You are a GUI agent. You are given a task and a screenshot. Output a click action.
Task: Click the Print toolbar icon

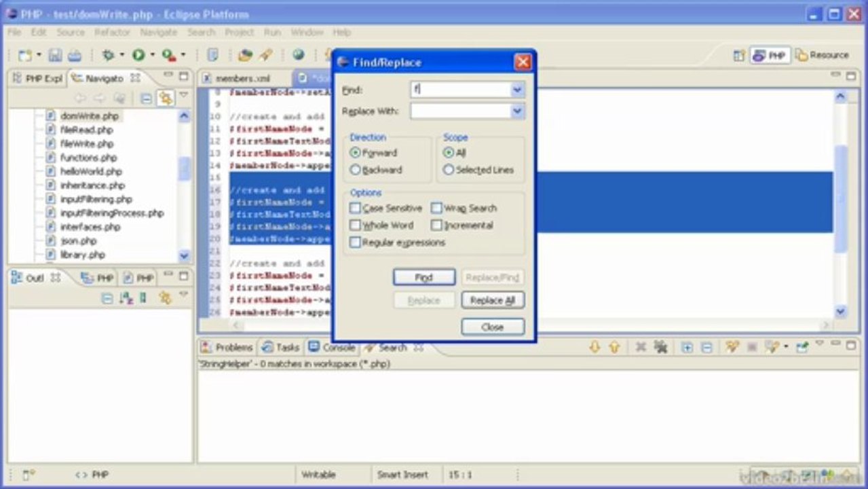74,55
